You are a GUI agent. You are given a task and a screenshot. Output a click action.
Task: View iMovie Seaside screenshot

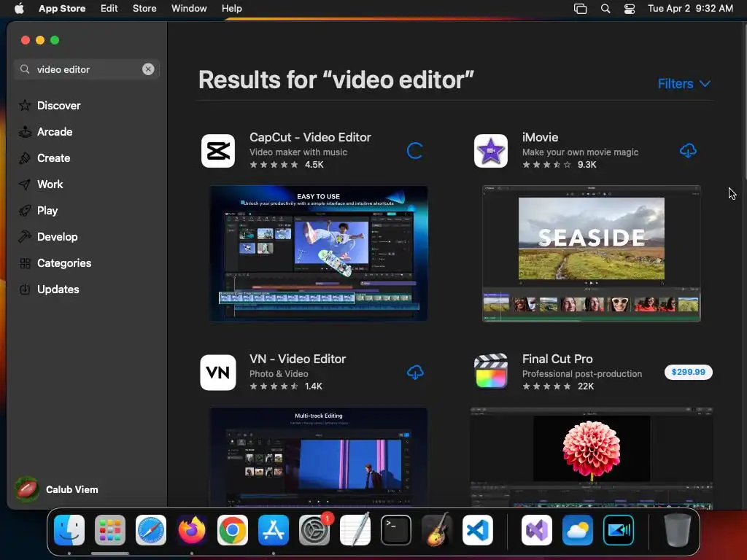(591, 254)
